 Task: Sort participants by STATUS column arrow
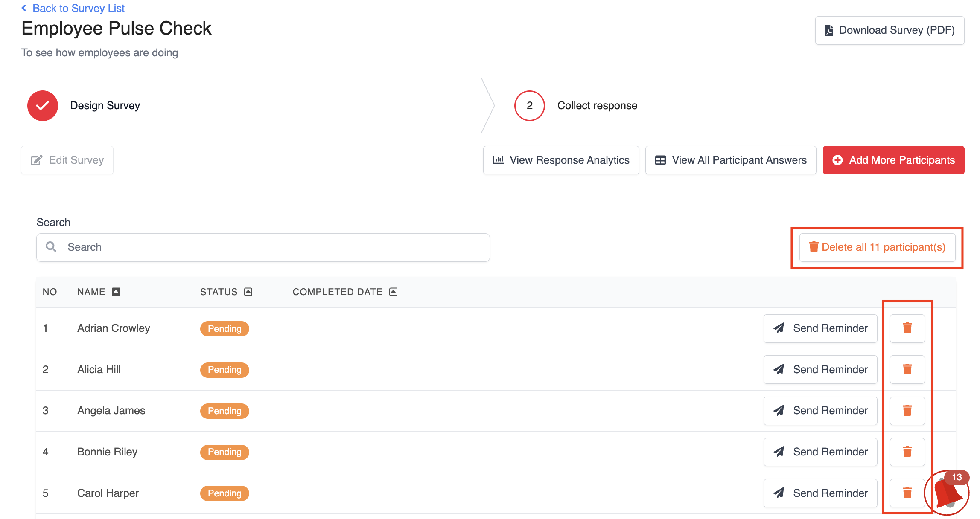click(248, 292)
